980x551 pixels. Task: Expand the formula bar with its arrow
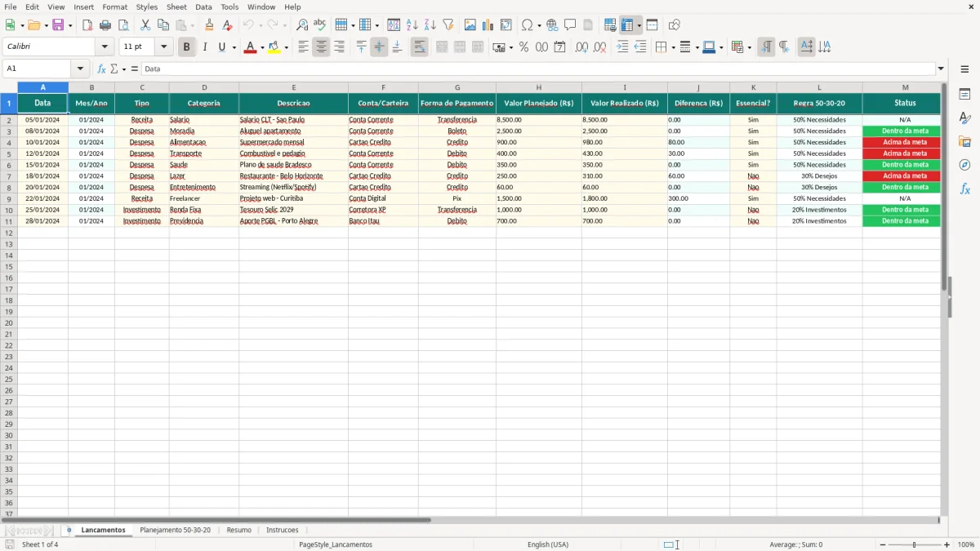[x=941, y=69]
